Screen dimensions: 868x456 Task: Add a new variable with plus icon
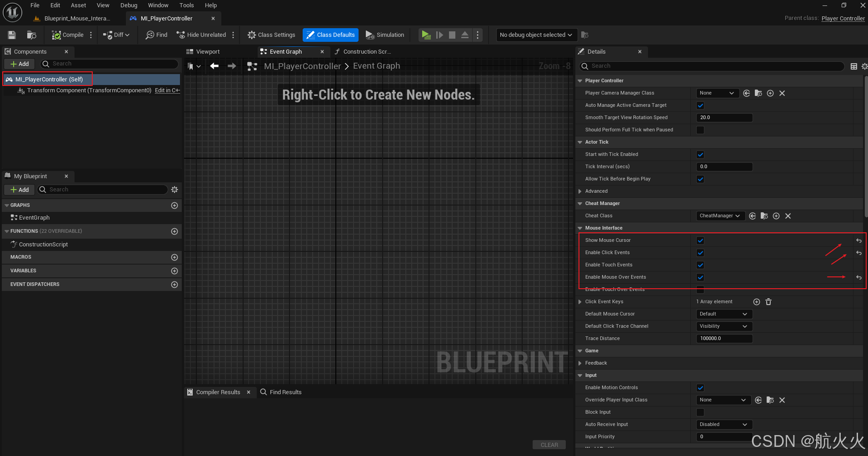click(x=175, y=271)
